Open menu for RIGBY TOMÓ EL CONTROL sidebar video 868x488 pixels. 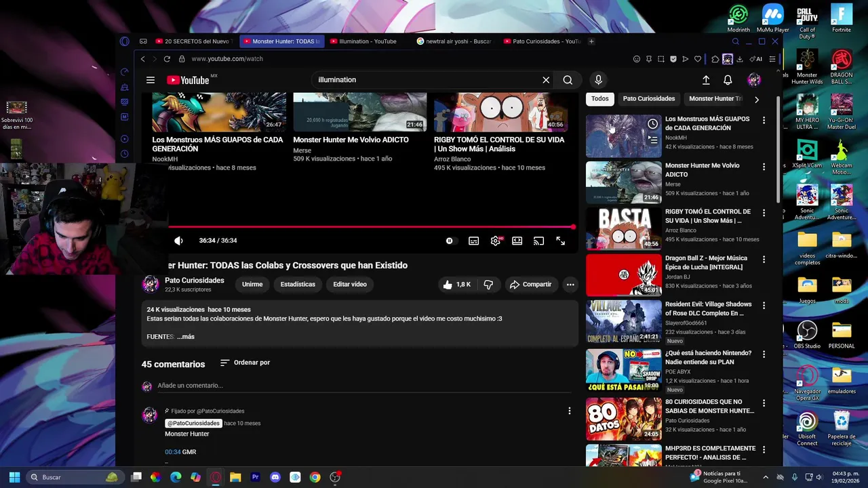point(764,213)
